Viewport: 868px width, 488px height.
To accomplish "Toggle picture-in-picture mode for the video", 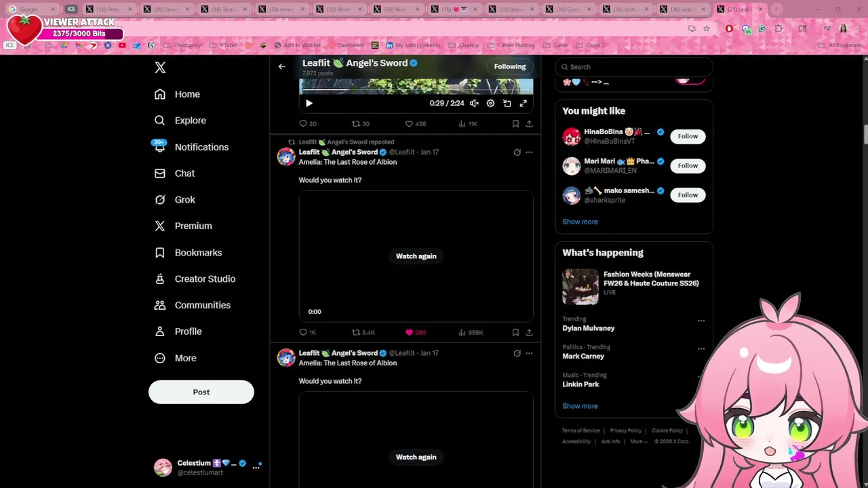I will tap(507, 103).
